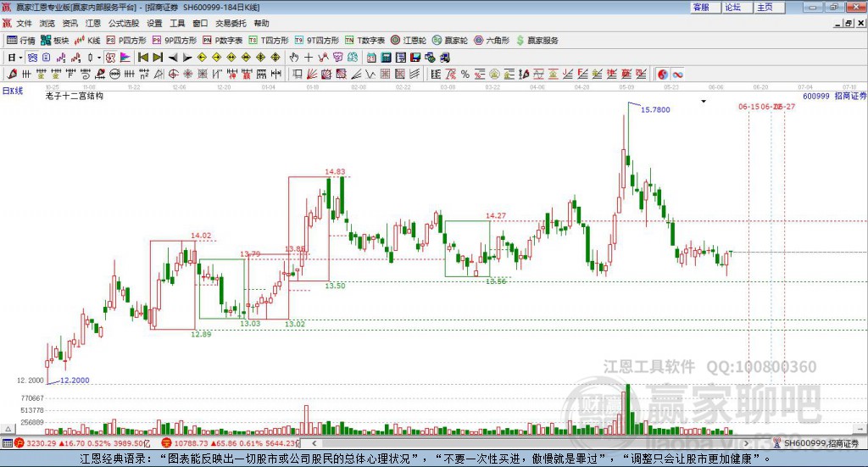Open the 文件 menu

(24, 23)
